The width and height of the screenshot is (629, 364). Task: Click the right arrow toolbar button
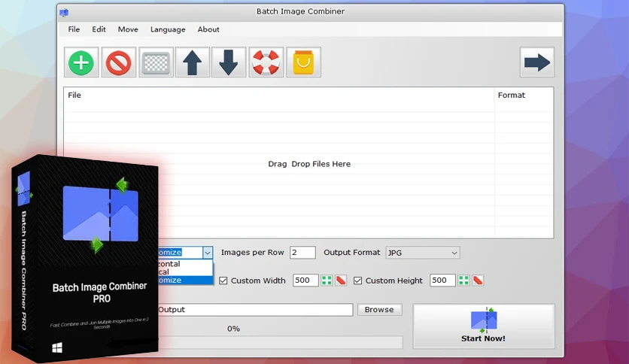[x=537, y=62]
